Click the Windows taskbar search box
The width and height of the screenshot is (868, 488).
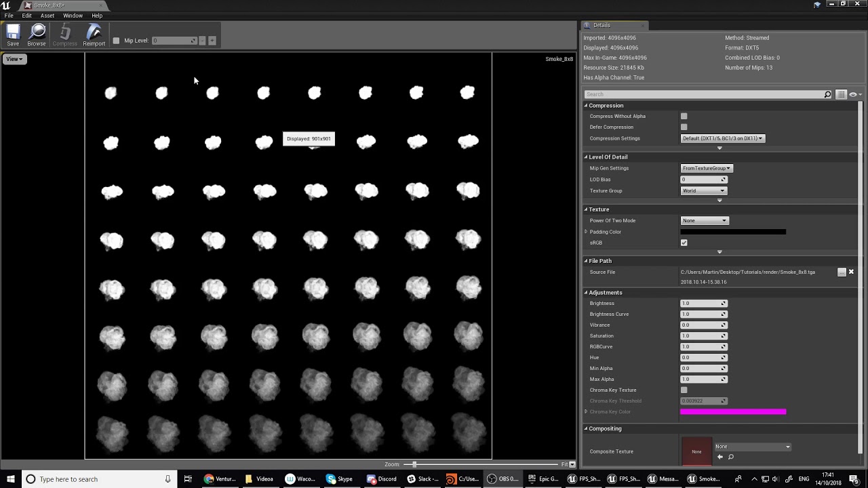pyautogui.click(x=98, y=479)
